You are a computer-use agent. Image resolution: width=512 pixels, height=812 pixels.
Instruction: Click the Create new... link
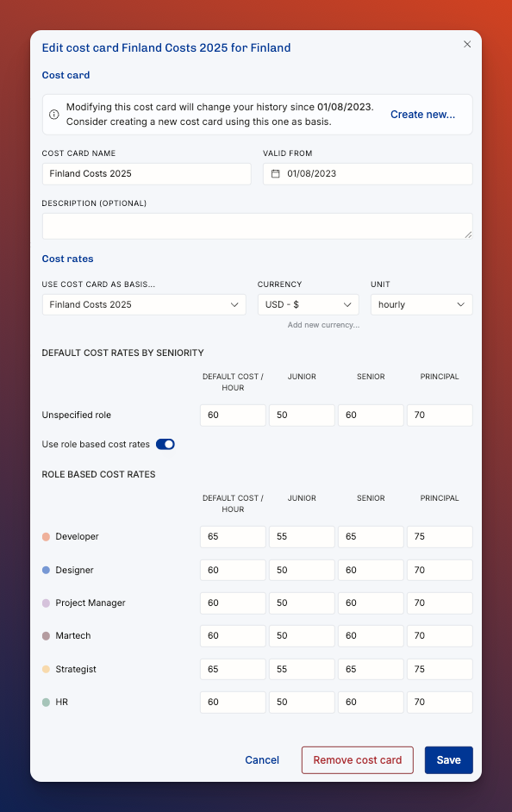click(422, 115)
